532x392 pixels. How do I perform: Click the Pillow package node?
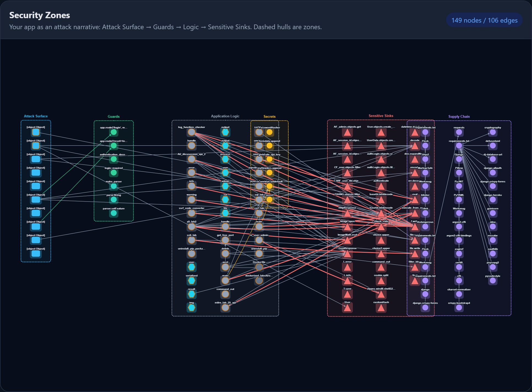(x=459, y=173)
